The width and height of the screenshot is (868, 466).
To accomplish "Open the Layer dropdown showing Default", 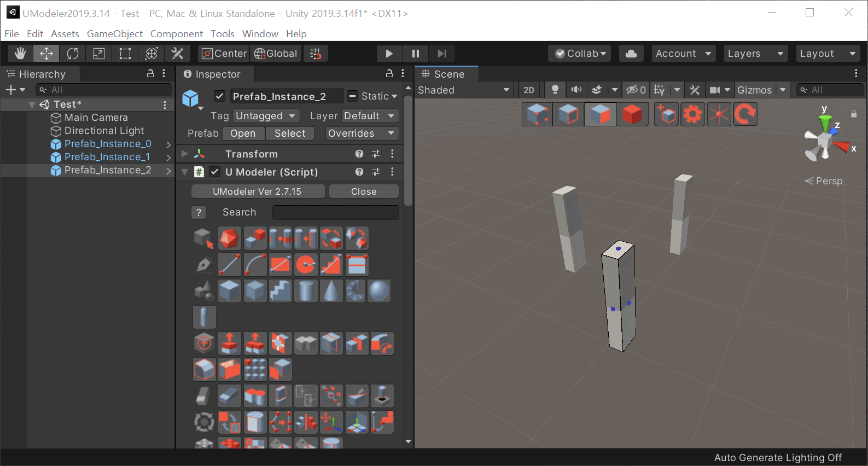I will [369, 116].
